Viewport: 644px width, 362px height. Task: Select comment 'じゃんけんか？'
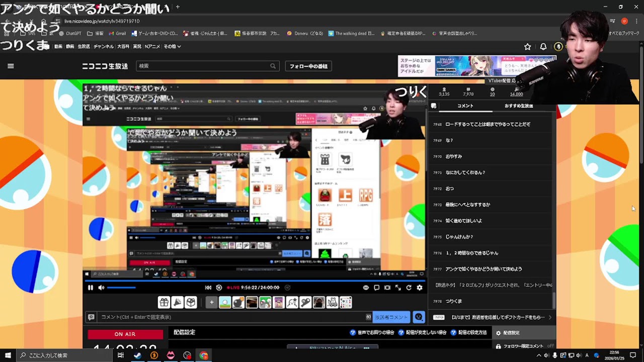[459, 237]
